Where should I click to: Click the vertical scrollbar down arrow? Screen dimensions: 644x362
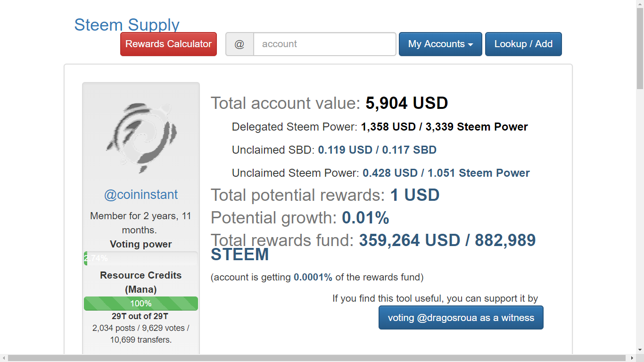[x=640, y=350]
